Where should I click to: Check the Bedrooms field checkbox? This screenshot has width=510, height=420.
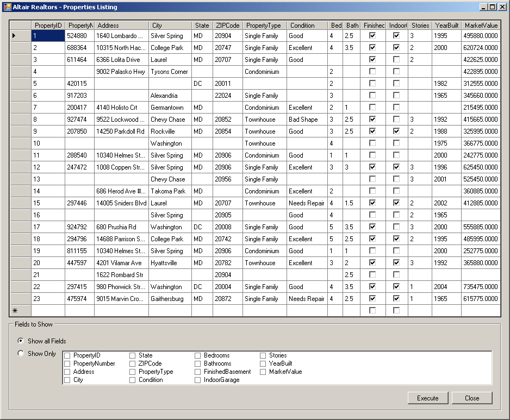(x=198, y=355)
